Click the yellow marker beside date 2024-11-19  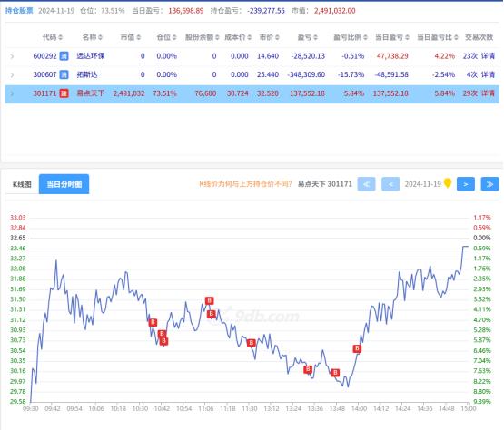(x=448, y=183)
